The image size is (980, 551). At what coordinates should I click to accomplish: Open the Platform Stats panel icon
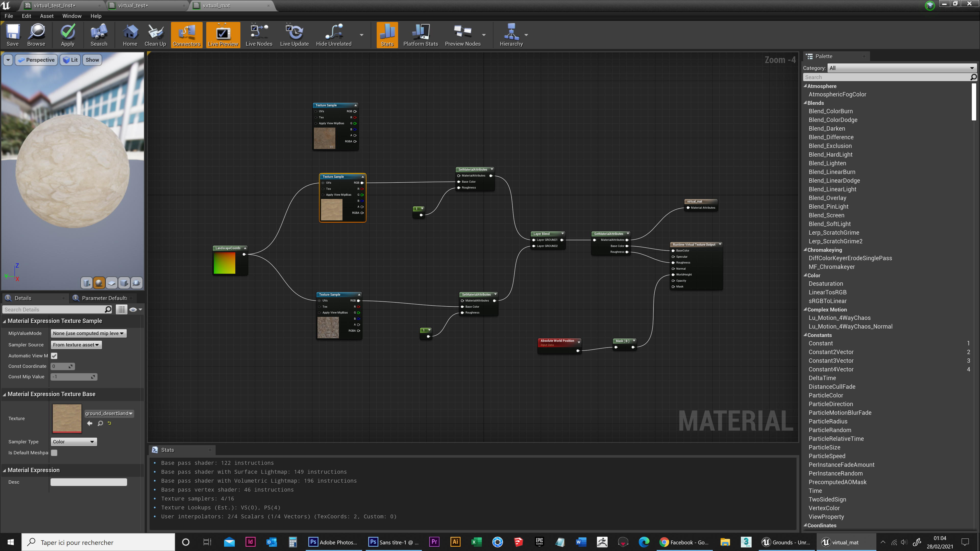coord(420,35)
